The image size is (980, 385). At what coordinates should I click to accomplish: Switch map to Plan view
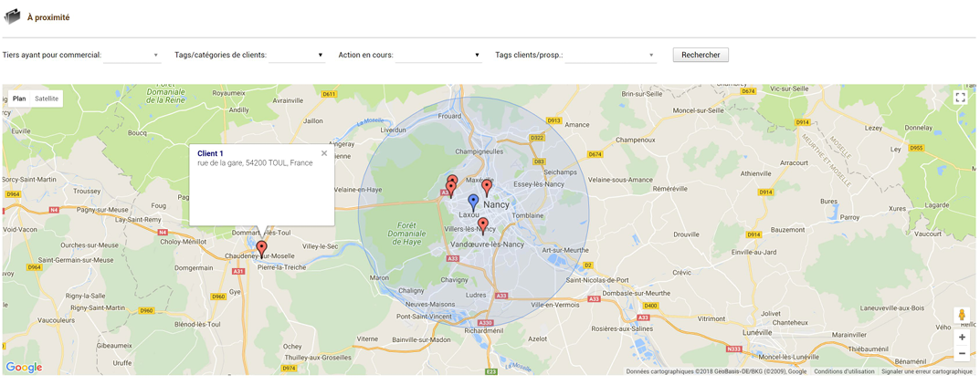point(19,99)
